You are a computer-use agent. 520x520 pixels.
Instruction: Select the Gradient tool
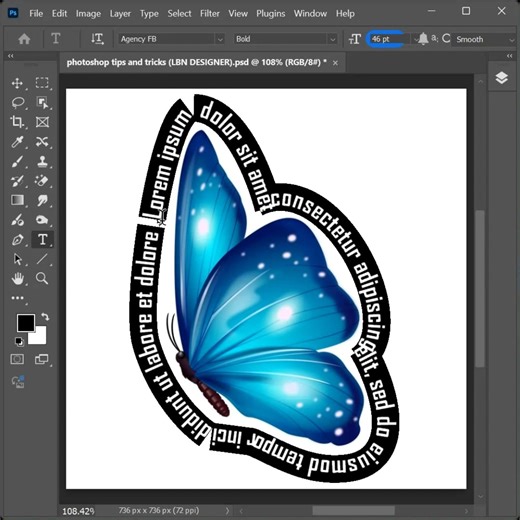(17, 200)
